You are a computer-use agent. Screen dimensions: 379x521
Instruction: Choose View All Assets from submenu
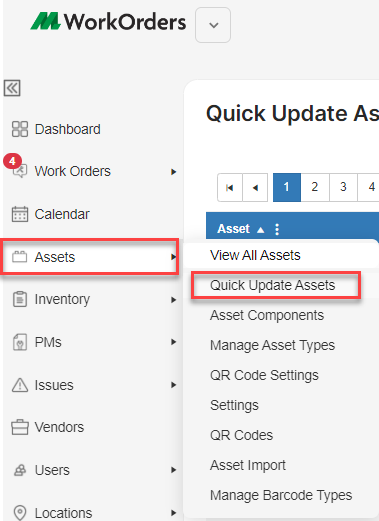click(255, 255)
